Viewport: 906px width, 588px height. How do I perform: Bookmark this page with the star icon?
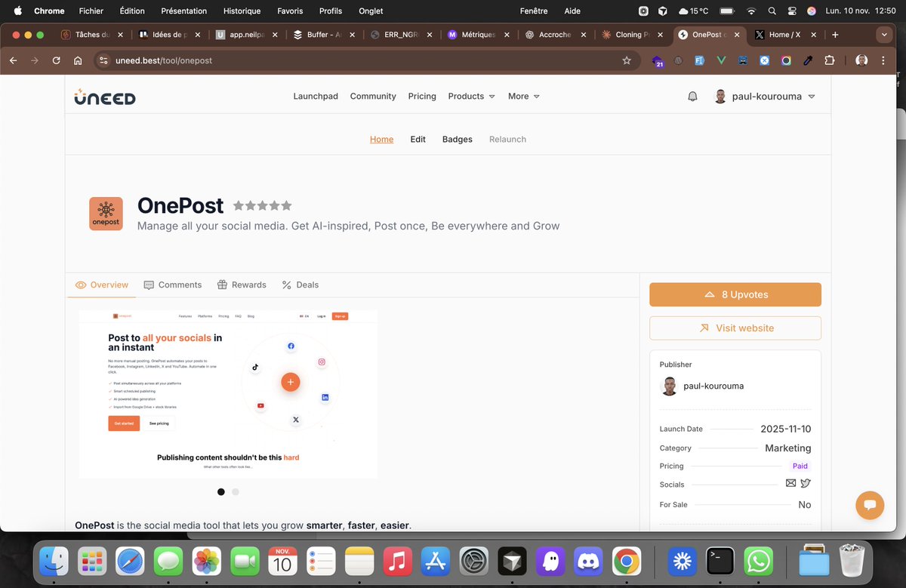coord(627,60)
